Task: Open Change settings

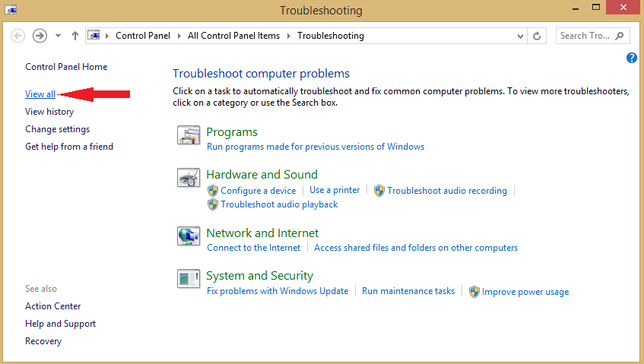Action: pyautogui.click(x=58, y=129)
